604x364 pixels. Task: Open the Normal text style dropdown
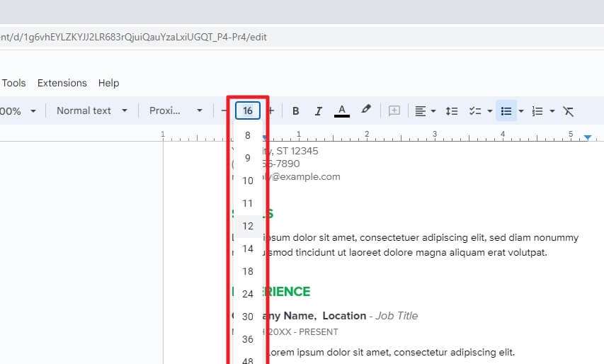(91, 111)
